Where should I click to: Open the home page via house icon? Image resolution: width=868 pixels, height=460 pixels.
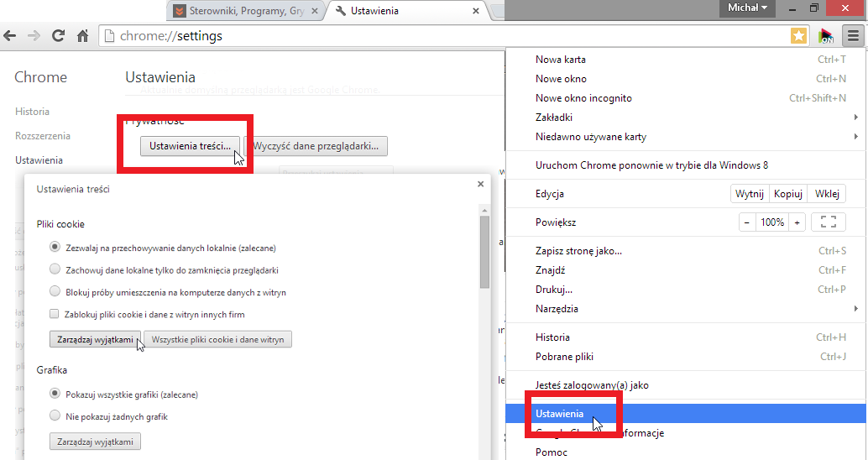(82, 36)
